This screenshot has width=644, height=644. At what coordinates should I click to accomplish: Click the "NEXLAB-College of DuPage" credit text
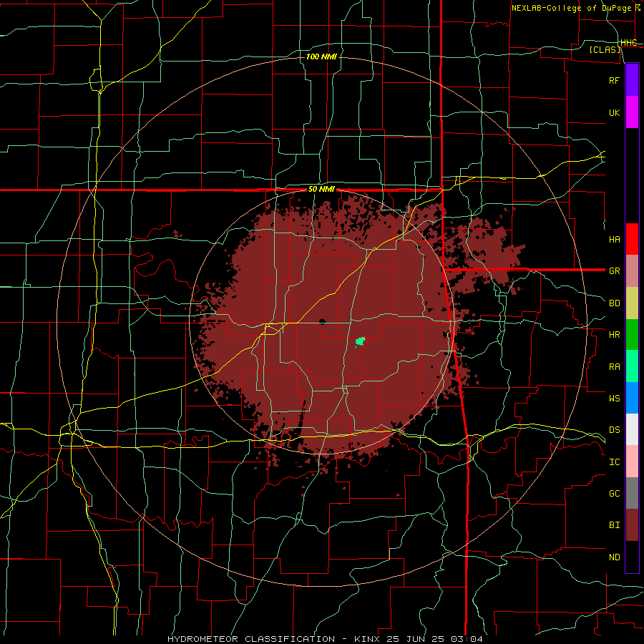571,8
